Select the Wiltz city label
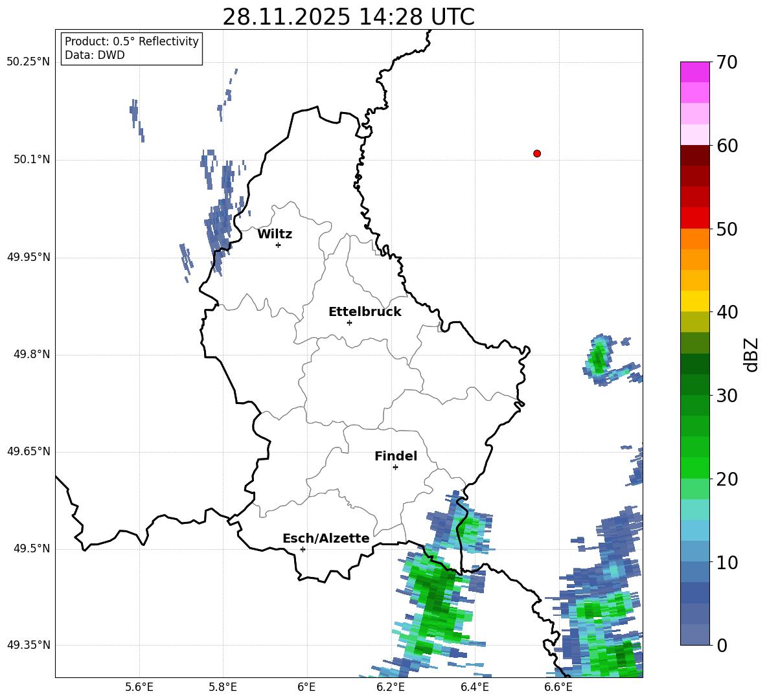The image size is (767, 700). tap(275, 234)
